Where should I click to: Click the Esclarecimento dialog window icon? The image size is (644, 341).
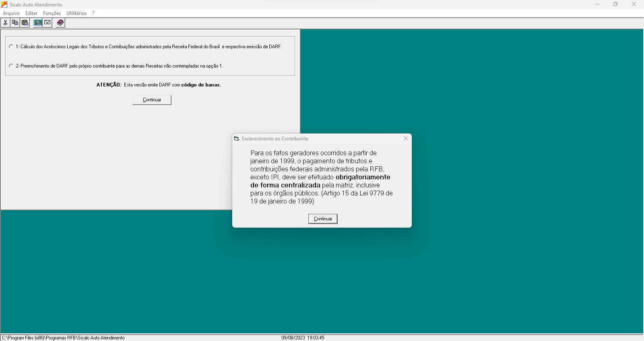(x=237, y=139)
